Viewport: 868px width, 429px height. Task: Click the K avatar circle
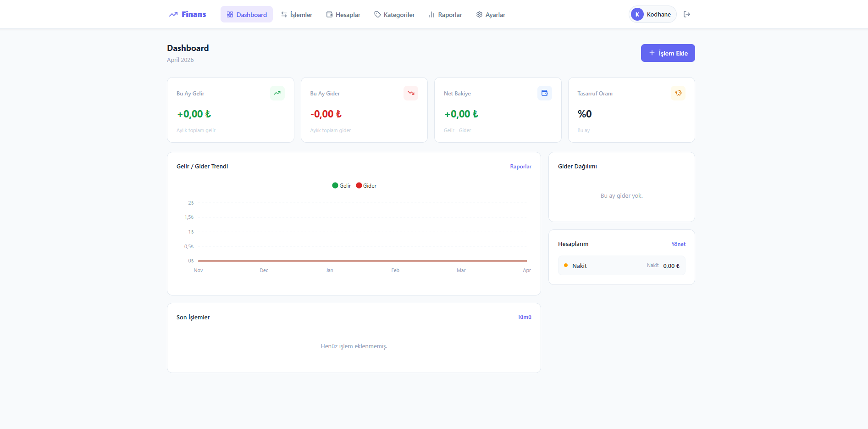pos(637,14)
